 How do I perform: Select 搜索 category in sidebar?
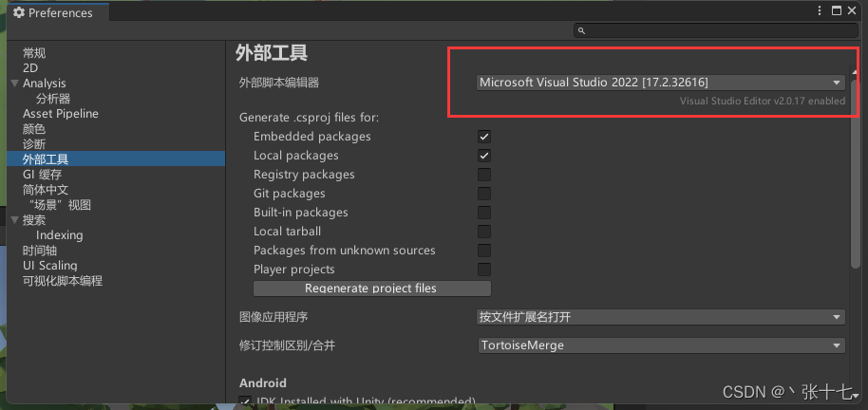[x=34, y=220]
